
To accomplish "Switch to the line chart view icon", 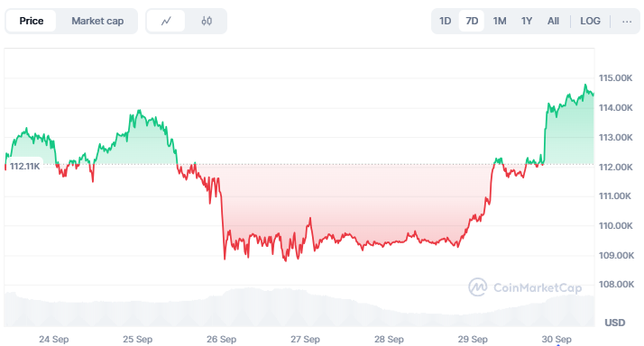I will [x=166, y=21].
